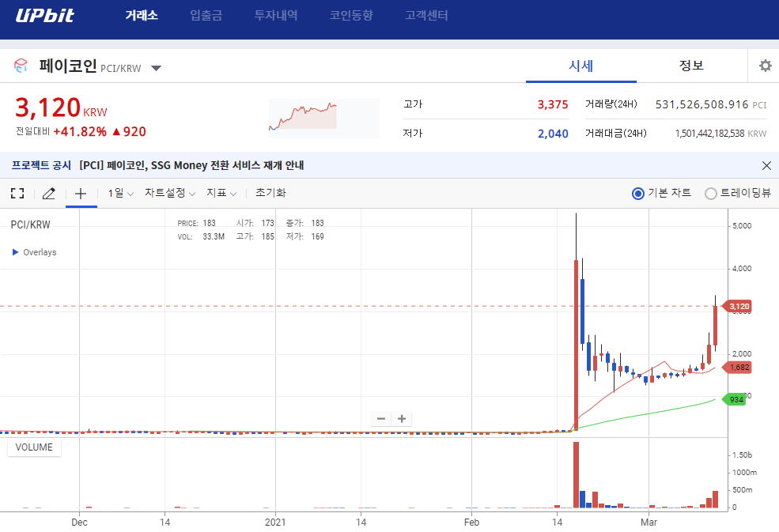
Task: Click the 페이코인 coin name
Action: click(68, 66)
